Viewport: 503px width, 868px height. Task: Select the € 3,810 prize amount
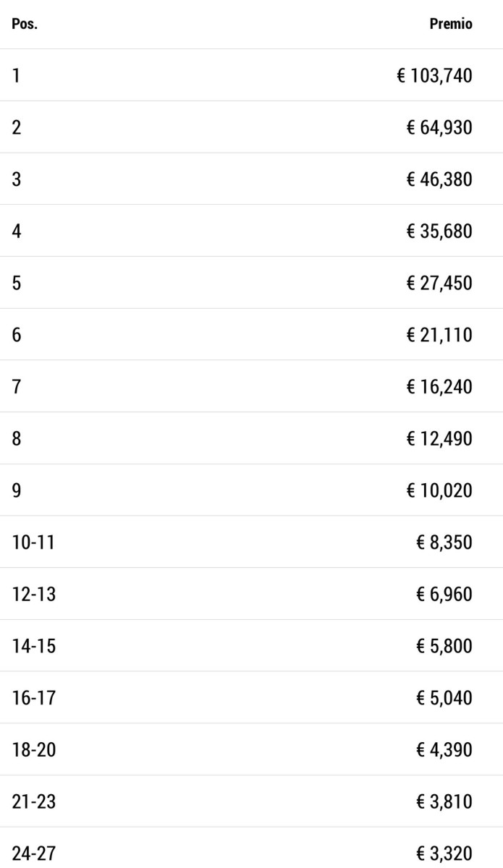click(444, 801)
